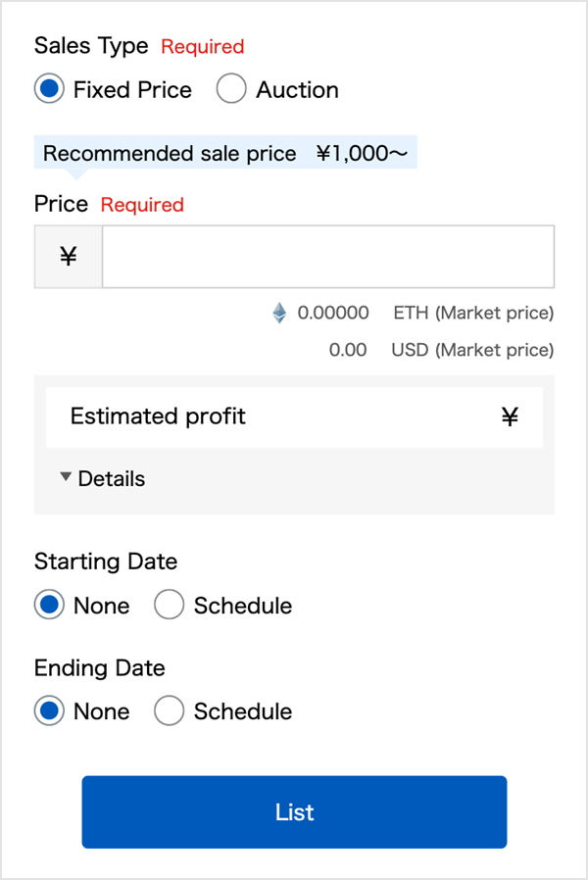
Task: Choose Schedule for the Starting Date
Action: 170,605
